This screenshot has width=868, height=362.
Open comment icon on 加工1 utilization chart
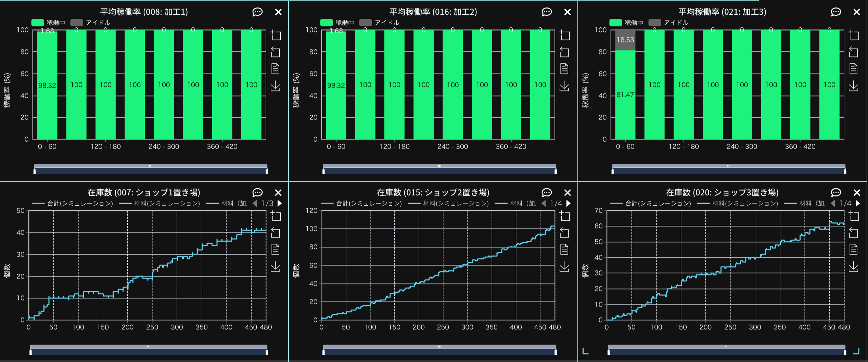257,12
